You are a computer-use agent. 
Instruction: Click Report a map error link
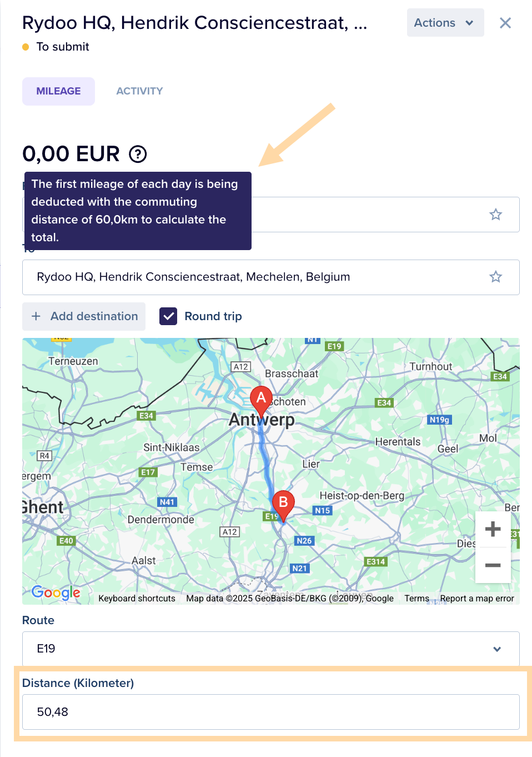[476, 598]
